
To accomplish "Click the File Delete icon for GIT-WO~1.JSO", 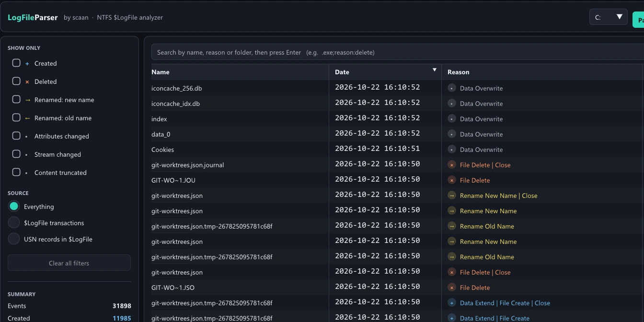I will pyautogui.click(x=451, y=287).
